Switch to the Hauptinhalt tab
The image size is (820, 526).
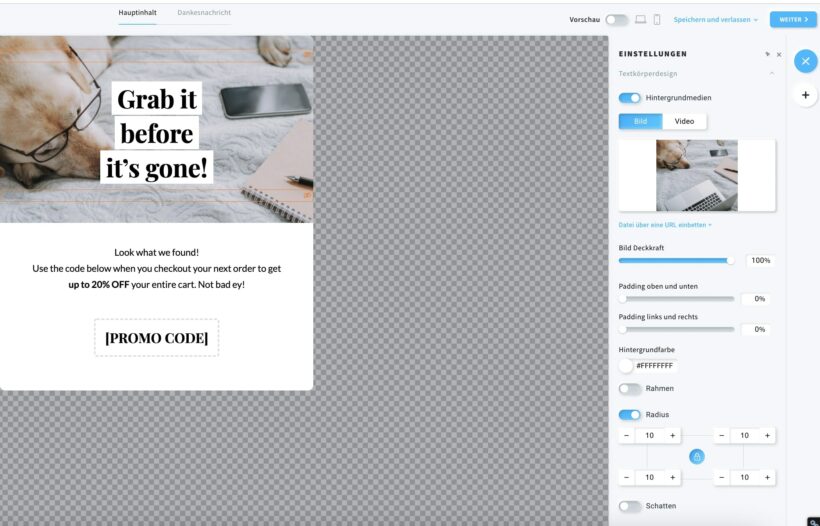pos(137,13)
